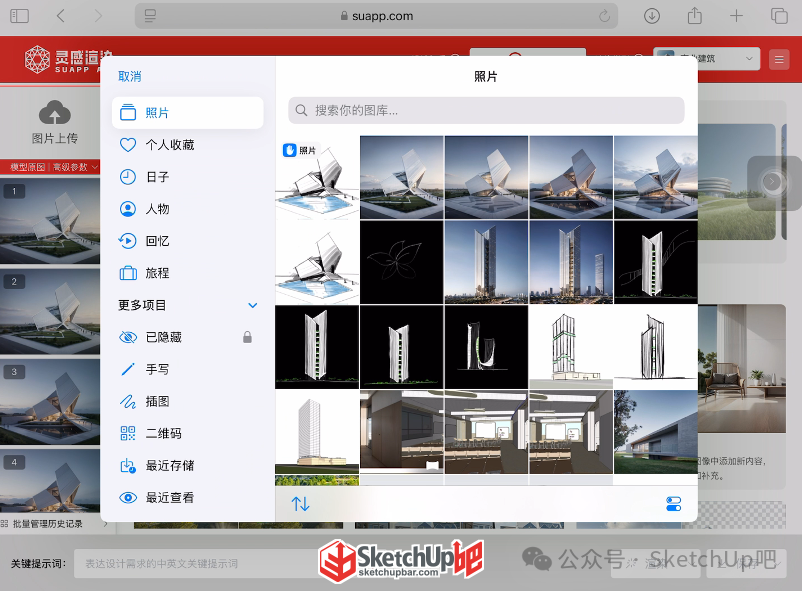
Task: Open the Safari share sheet
Action: (x=694, y=15)
